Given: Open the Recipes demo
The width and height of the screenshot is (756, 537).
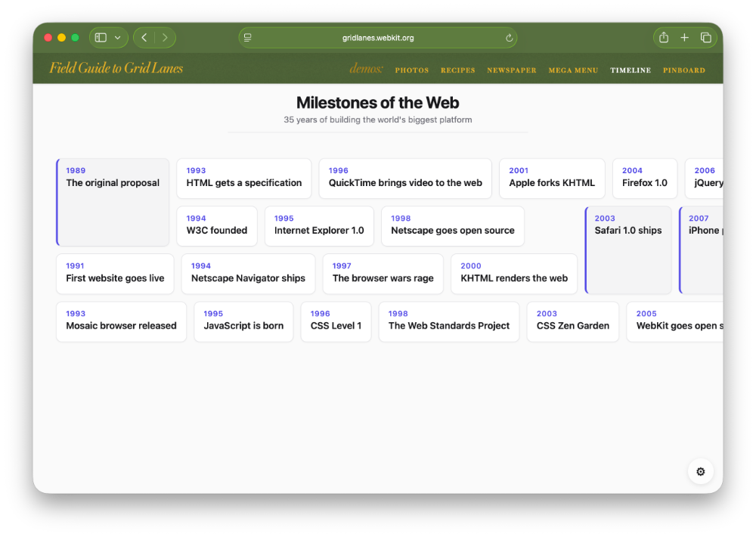Looking at the screenshot, I should (458, 70).
